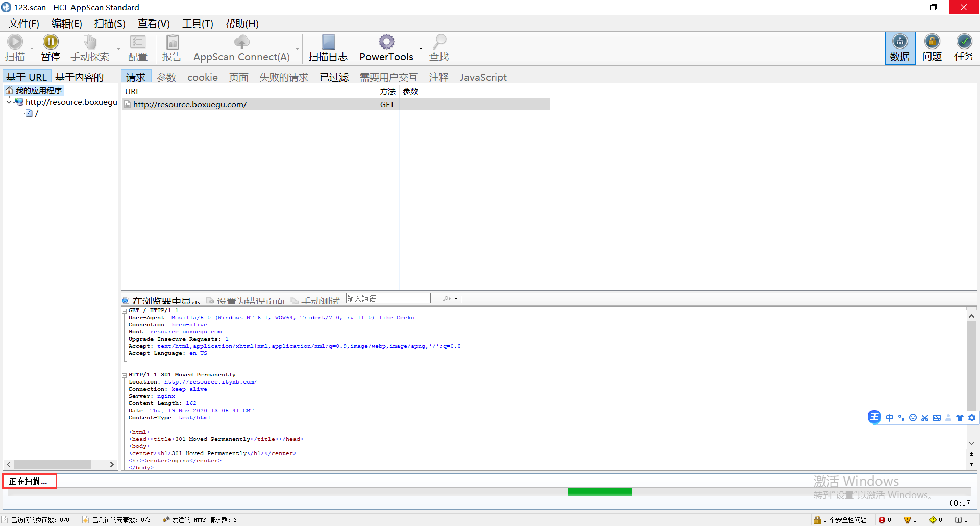
Task: Click Show in Browser icon
Action: point(126,300)
